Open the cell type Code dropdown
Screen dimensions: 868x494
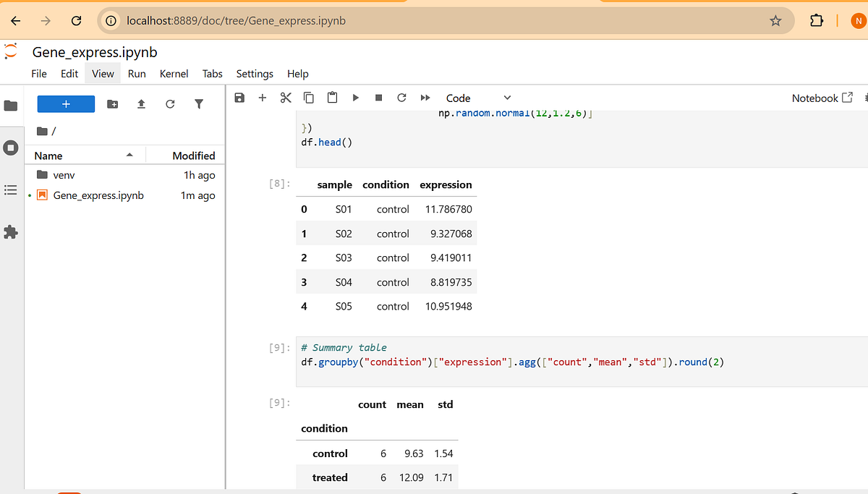(x=478, y=98)
